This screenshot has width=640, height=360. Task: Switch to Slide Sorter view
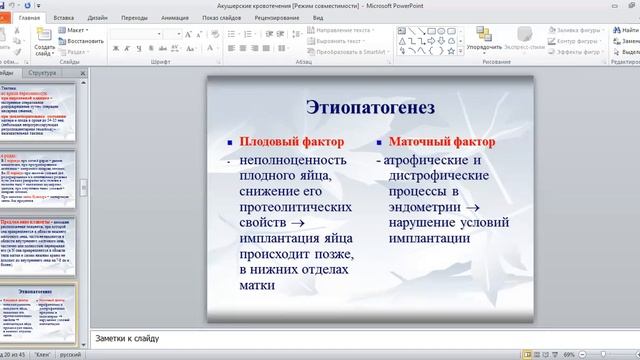[x=537, y=355]
